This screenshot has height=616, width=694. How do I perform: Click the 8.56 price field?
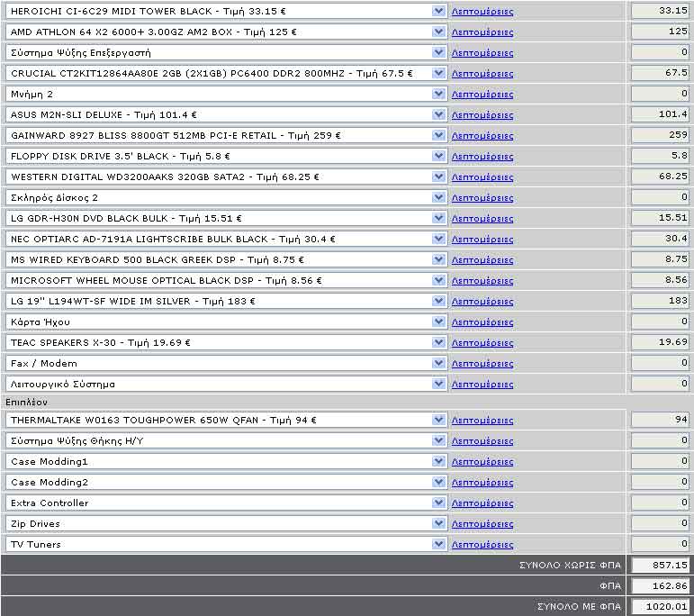(x=660, y=280)
